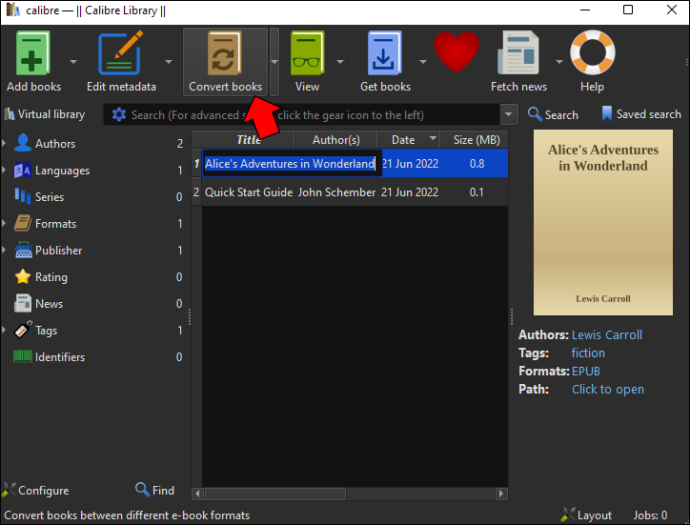Click John Schember author cell
690x525 pixels.
coord(337,192)
